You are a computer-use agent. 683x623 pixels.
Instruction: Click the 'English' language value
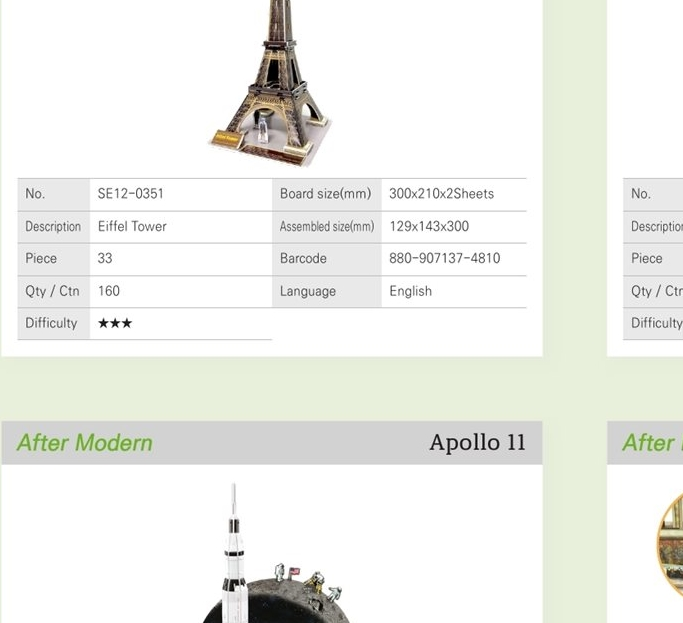tap(410, 291)
